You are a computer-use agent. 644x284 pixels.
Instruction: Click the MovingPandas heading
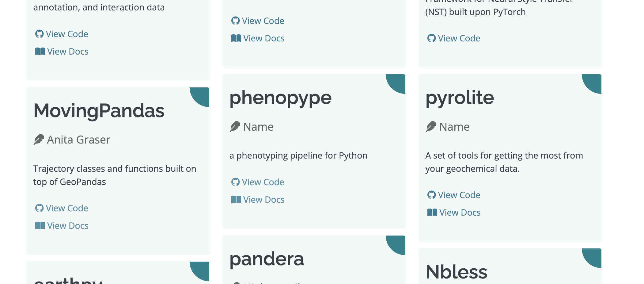point(99,111)
